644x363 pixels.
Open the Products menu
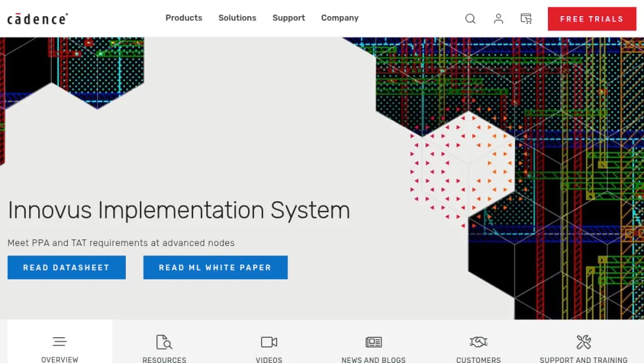184,18
